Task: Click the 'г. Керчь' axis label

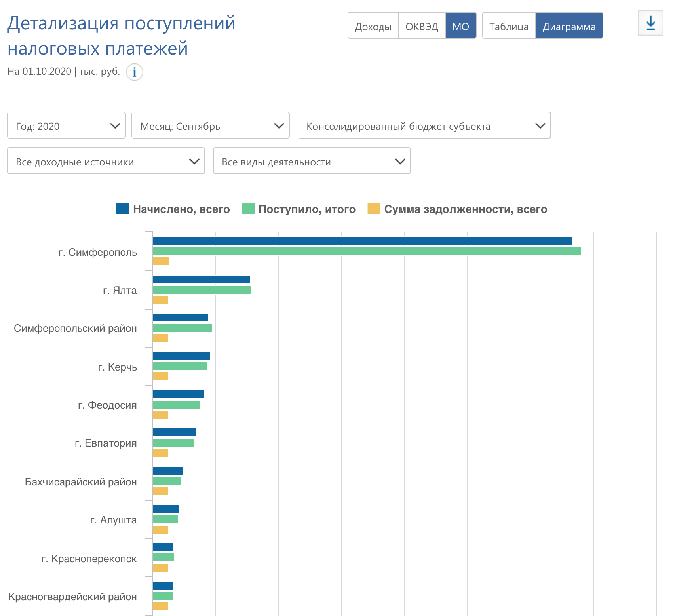Action: coord(117,367)
